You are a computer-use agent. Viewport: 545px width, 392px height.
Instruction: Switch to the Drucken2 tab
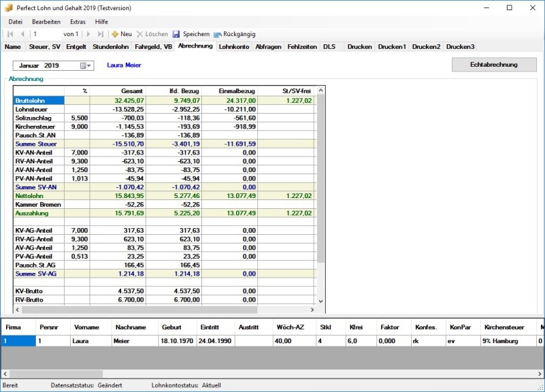426,46
